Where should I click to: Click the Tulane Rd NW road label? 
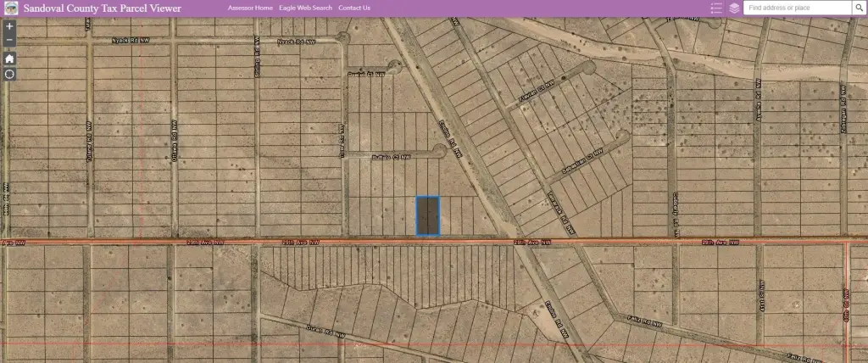tap(88, 142)
